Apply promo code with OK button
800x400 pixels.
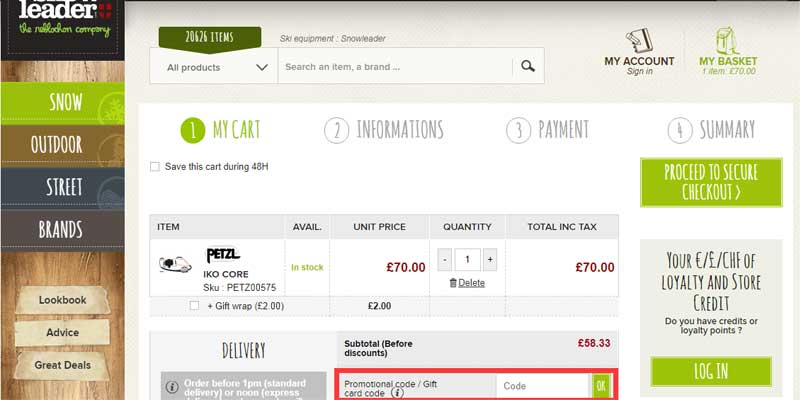pos(601,386)
